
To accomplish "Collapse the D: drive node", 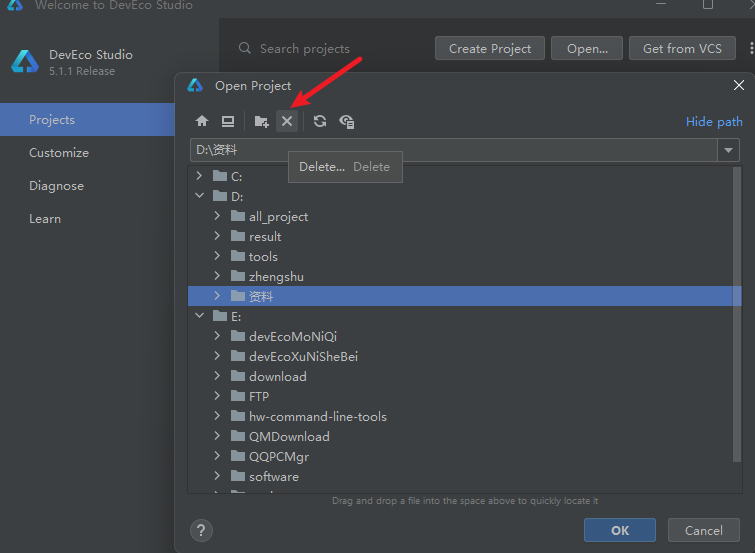I will click(x=199, y=196).
